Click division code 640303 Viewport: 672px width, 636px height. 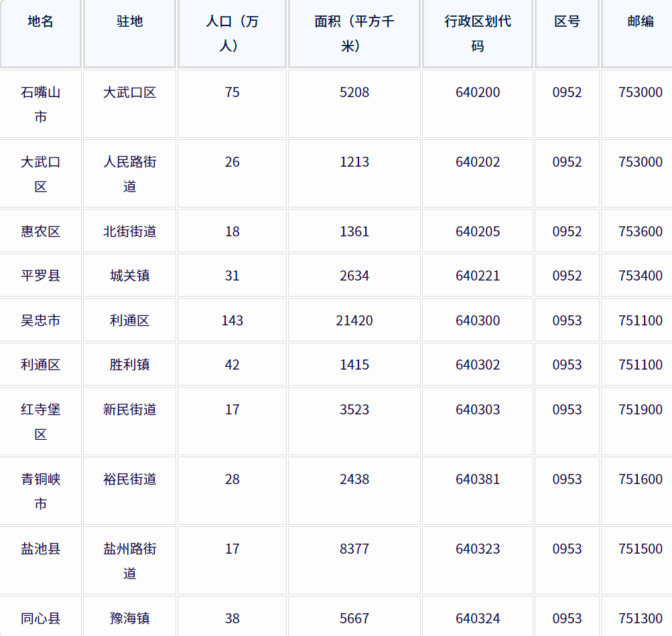click(x=478, y=410)
